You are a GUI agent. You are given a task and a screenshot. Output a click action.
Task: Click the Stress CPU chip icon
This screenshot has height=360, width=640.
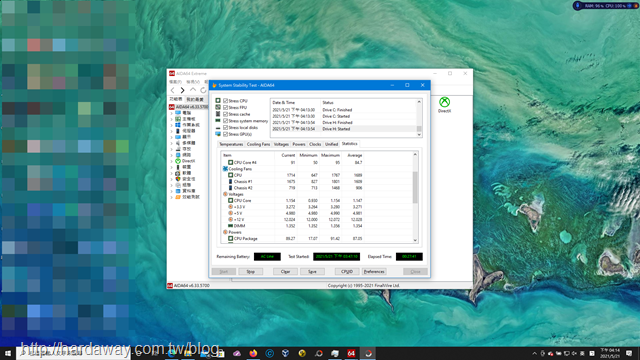click(218, 100)
